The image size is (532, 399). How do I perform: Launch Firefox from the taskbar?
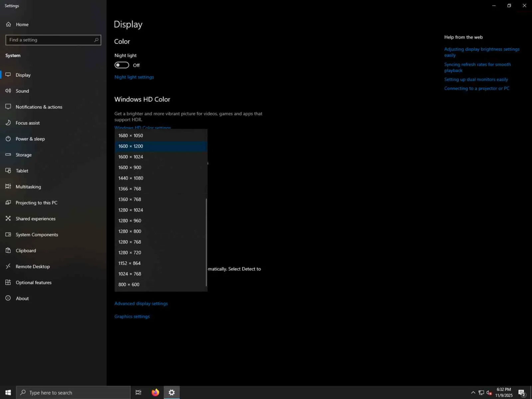click(155, 393)
